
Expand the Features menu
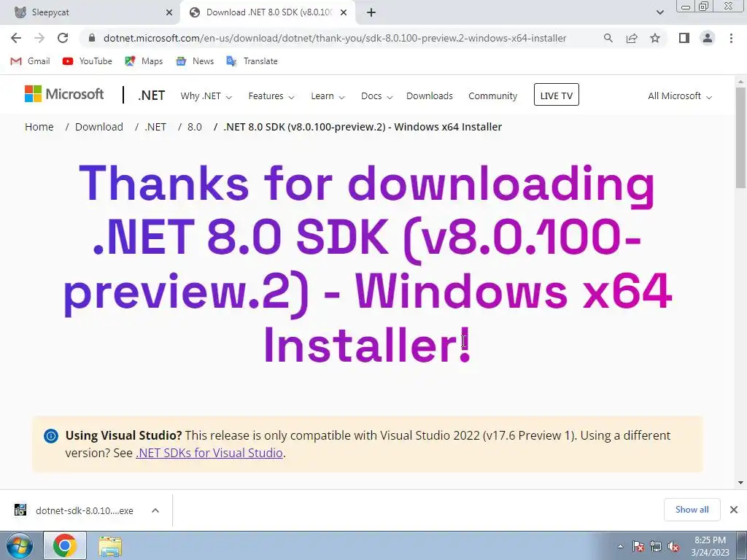click(271, 96)
